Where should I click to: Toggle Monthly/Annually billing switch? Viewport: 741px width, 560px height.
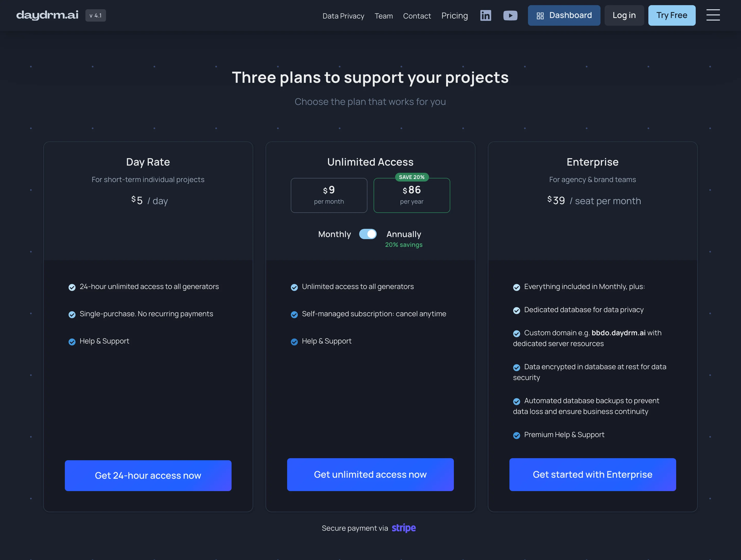point(368,234)
